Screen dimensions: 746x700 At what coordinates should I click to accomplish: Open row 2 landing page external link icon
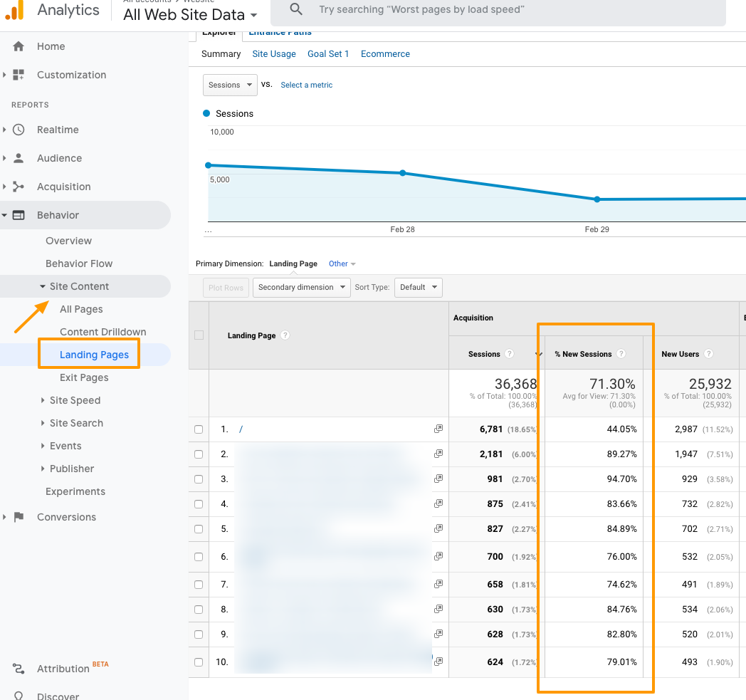point(438,454)
